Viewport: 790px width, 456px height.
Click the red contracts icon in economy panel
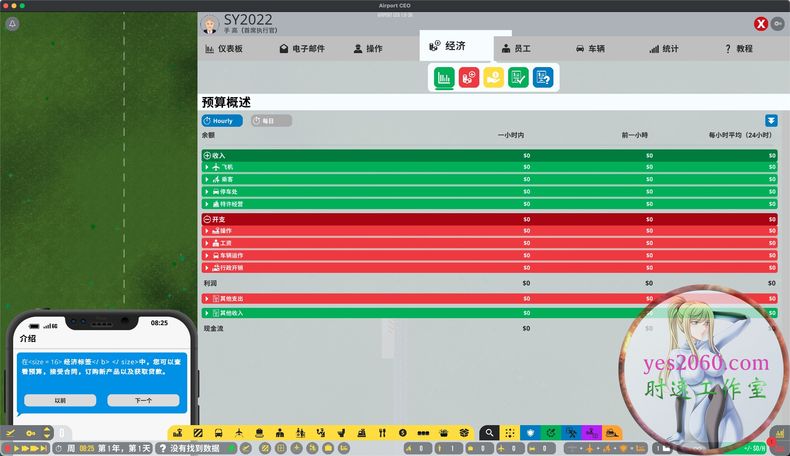point(469,77)
